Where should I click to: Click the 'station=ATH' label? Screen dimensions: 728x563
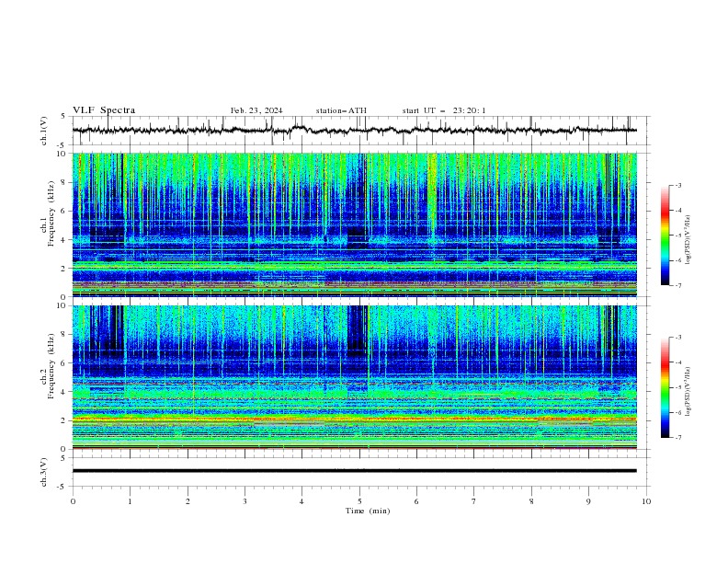[341, 110]
